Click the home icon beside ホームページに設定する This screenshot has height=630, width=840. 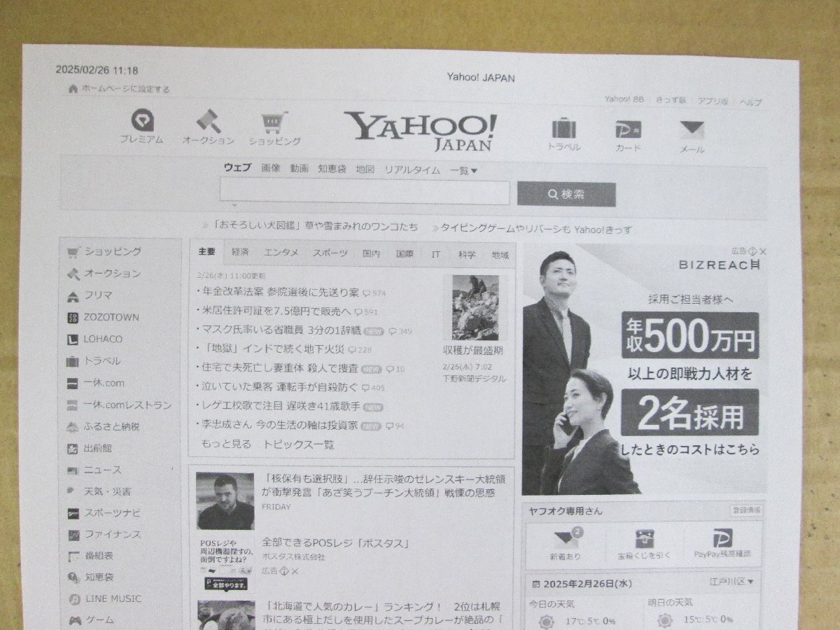[x=73, y=89]
